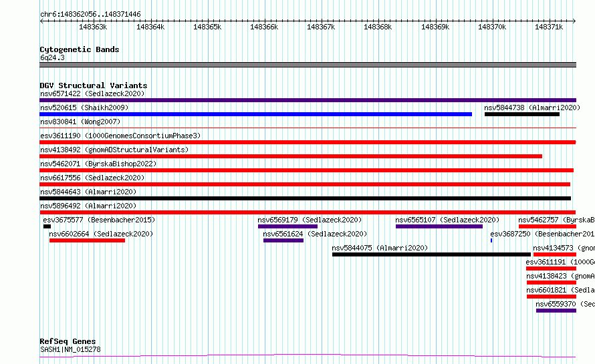Viewport: 595px width, 364px height.
Task: Click the red bar under nsv5896492
Action: 308,212
